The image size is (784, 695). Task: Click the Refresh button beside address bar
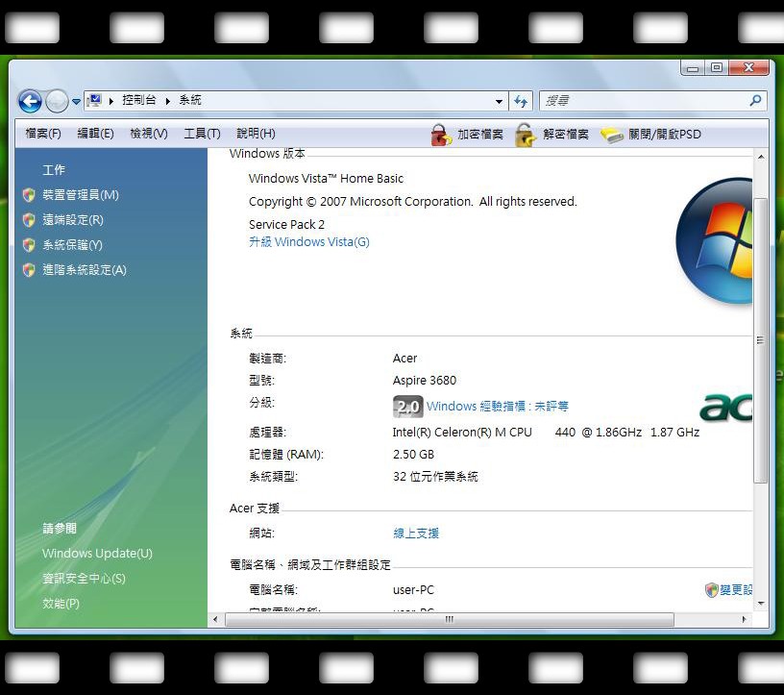coord(521,102)
